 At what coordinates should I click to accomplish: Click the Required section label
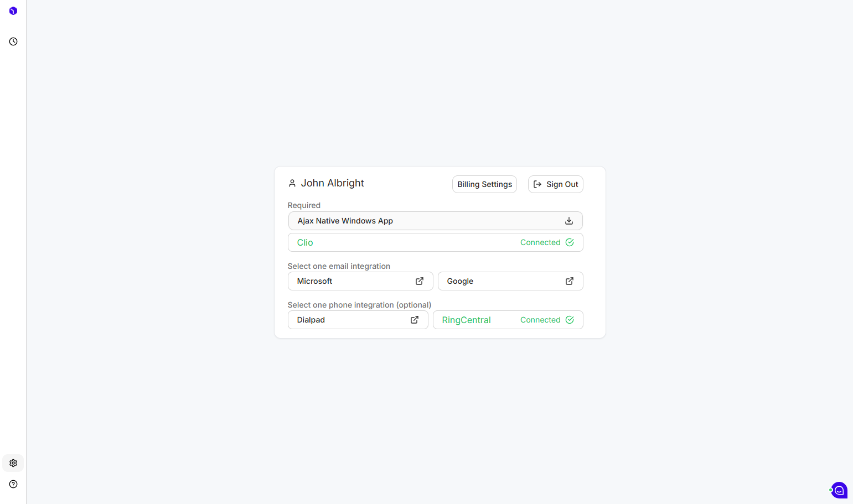304,205
